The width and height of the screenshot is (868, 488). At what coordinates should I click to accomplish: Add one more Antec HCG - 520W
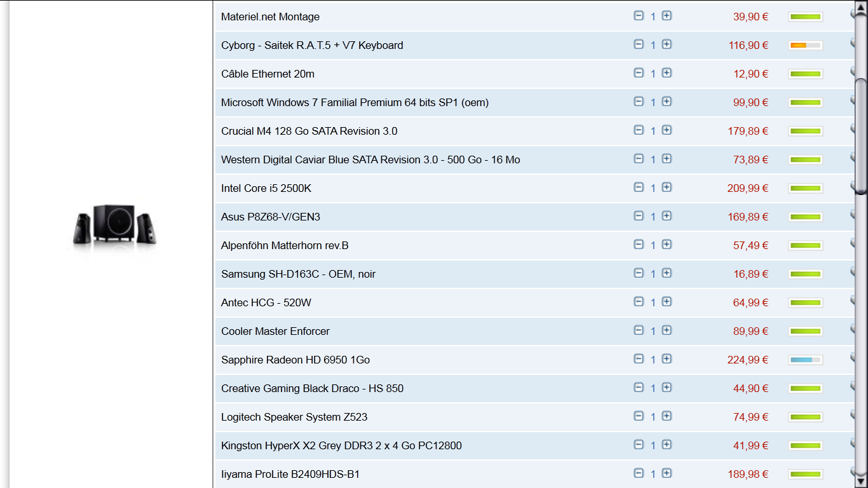tap(667, 302)
